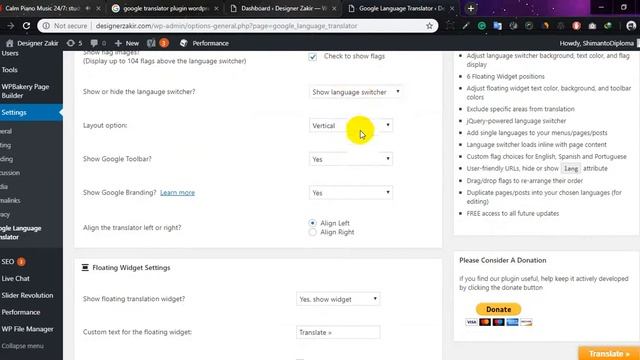The width and height of the screenshot is (640, 360).
Task: Open the pending updates count 5
Action: coord(74,43)
